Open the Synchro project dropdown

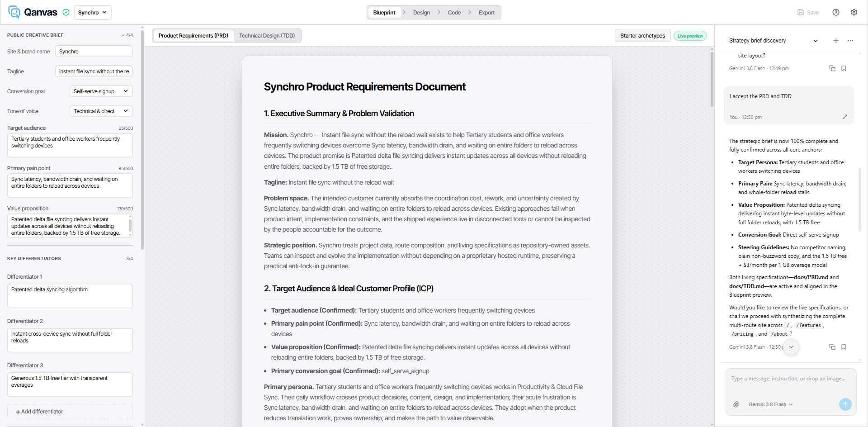(92, 13)
